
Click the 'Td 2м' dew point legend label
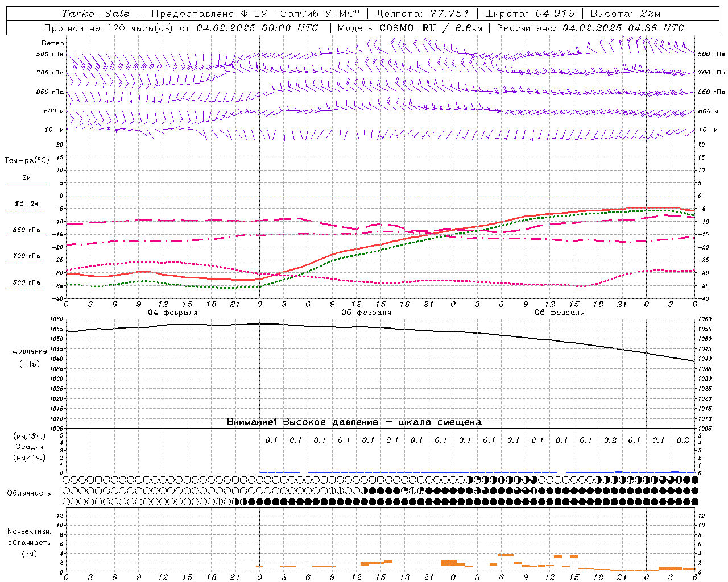coord(26,203)
